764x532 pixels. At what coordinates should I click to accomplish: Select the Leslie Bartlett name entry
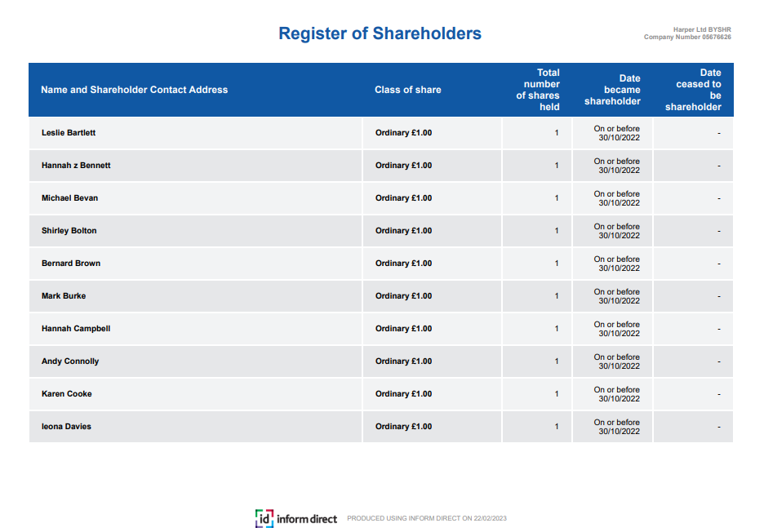pyautogui.click(x=69, y=132)
